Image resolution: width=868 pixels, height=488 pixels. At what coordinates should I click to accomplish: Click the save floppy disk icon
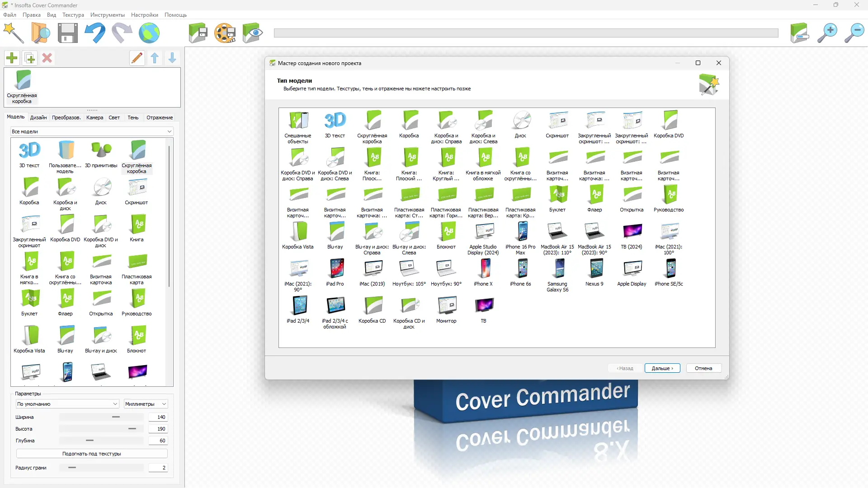68,33
